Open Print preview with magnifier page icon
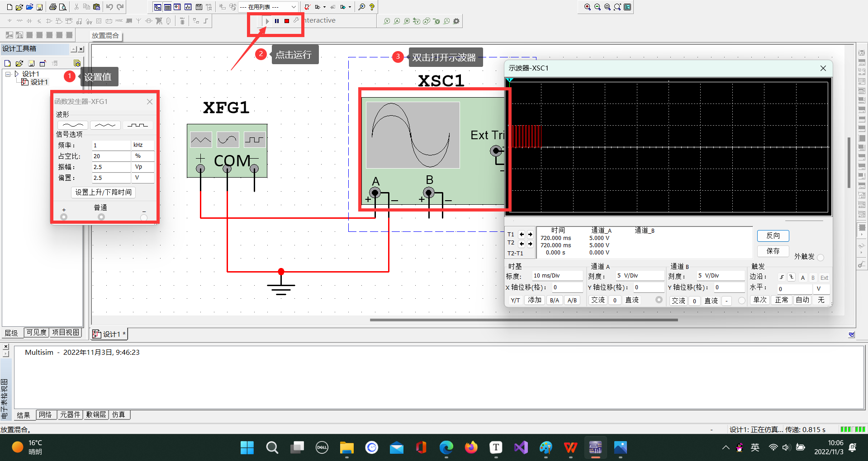Viewport: 868px width, 461px height. [x=63, y=7]
